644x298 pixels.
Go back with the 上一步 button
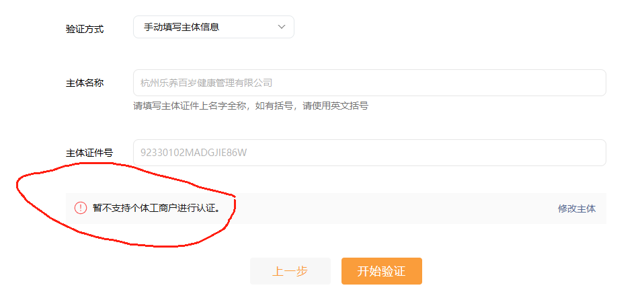(290, 271)
